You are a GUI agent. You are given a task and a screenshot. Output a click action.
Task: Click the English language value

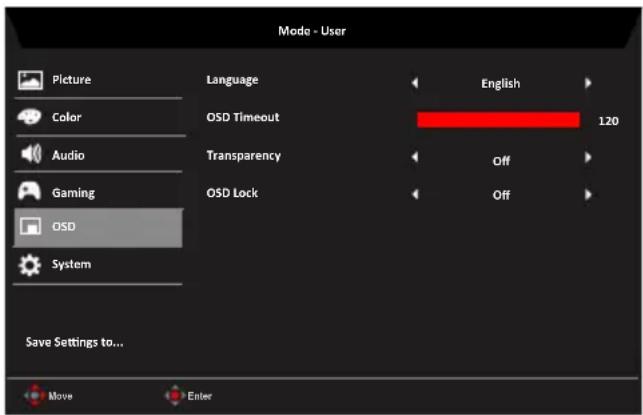[501, 84]
